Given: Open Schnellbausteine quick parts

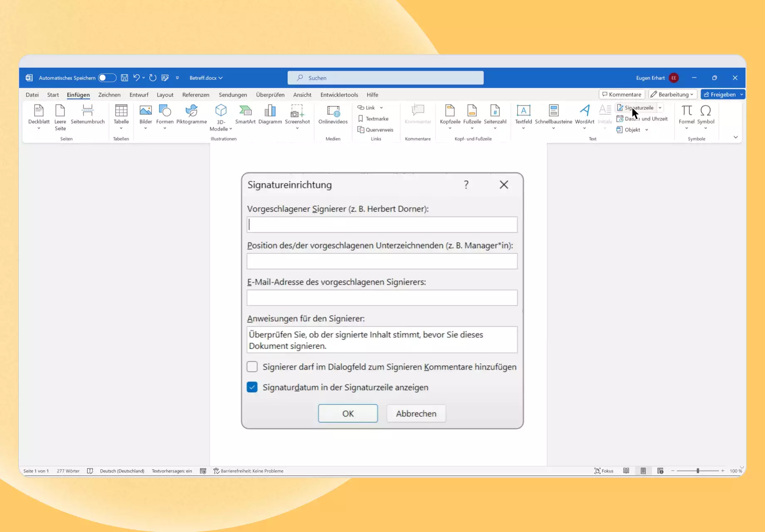Looking at the screenshot, I should coord(553,117).
